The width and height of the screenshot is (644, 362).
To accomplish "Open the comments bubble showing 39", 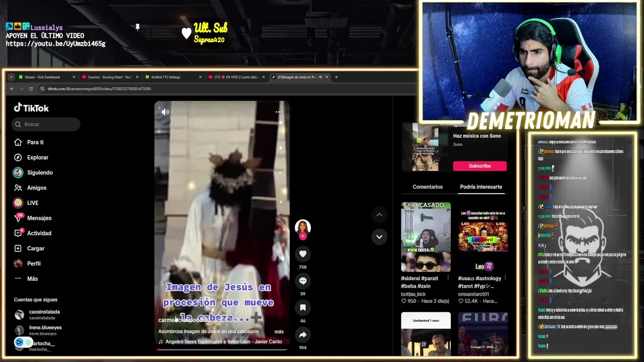I will (302, 281).
